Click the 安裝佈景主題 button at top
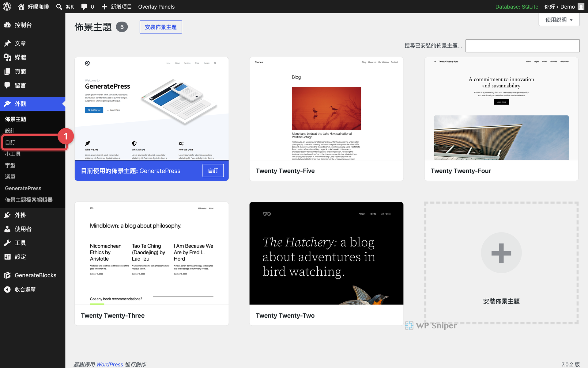This screenshot has height=368, width=588. (x=161, y=27)
